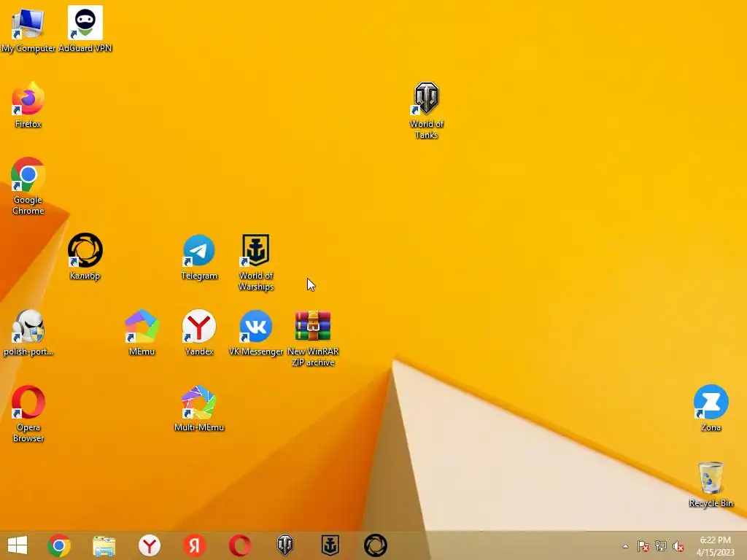Launch Chrome from the taskbar
Screen dimensions: 747x560
point(59,545)
